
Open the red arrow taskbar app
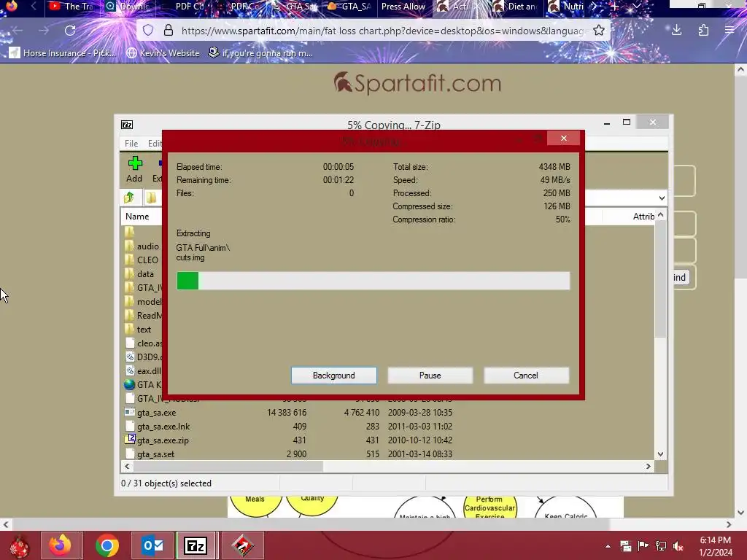point(242,545)
